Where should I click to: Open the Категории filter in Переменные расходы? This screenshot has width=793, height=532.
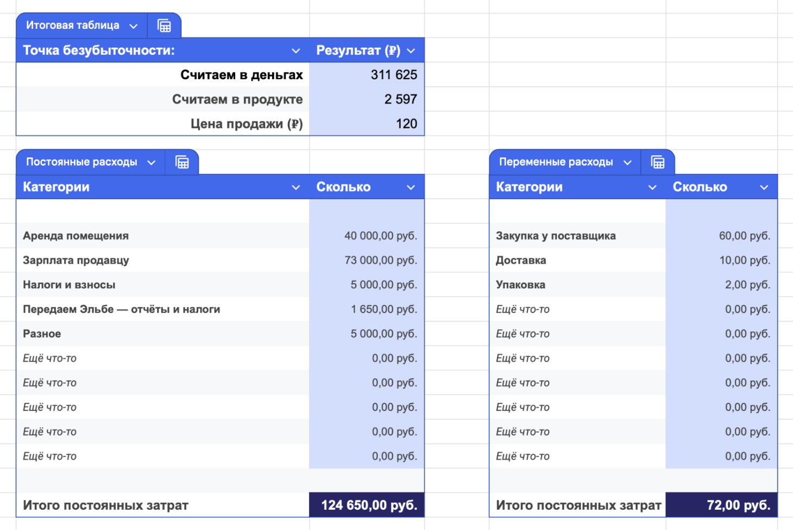click(x=652, y=188)
